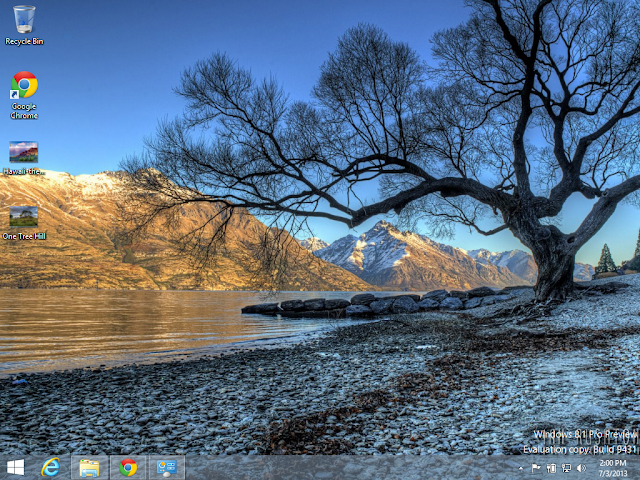Select the Google Chrome desktop shortcut
640x480 pixels.
pos(24,95)
